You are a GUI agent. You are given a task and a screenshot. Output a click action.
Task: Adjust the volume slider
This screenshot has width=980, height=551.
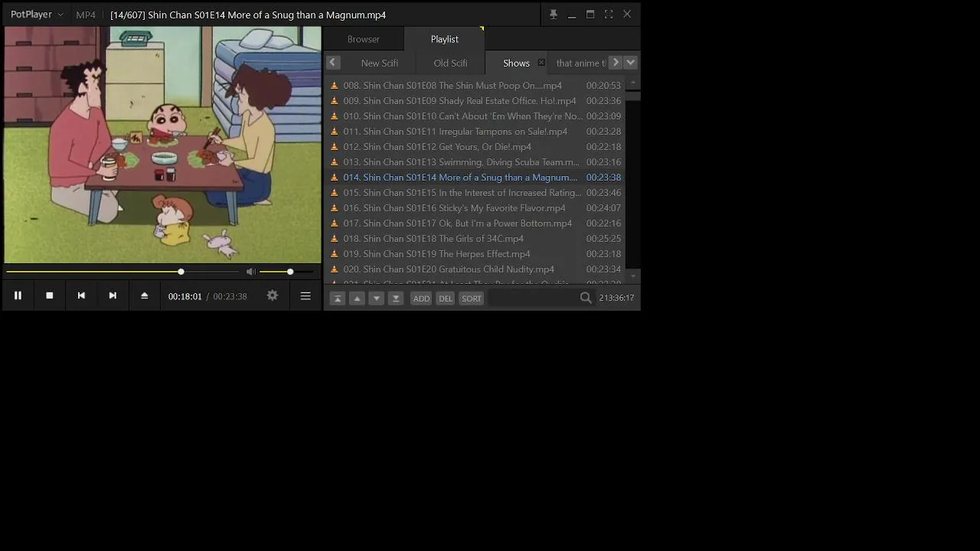[287, 272]
